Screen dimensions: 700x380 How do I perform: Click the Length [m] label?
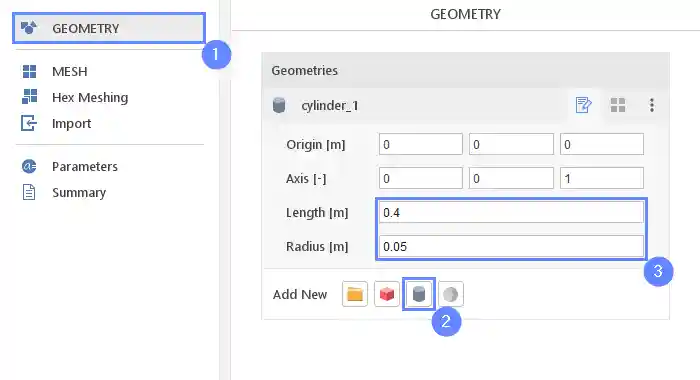[317, 213]
